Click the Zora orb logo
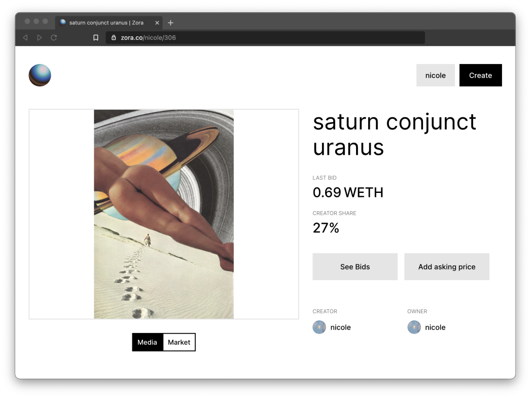Screen dimensions: 532x397 tap(40, 75)
